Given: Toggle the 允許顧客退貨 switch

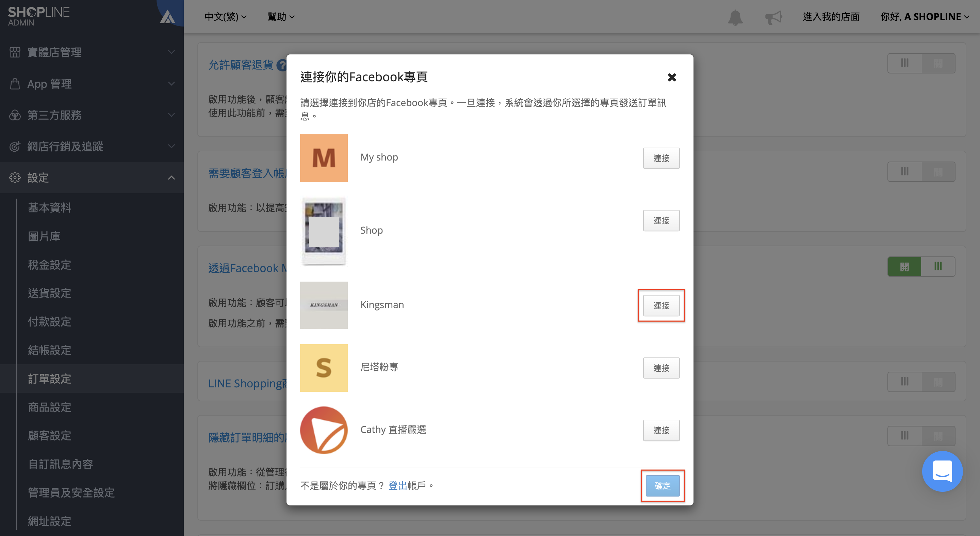Looking at the screenshot, I should pyautogui.click(x=921, y=63).
